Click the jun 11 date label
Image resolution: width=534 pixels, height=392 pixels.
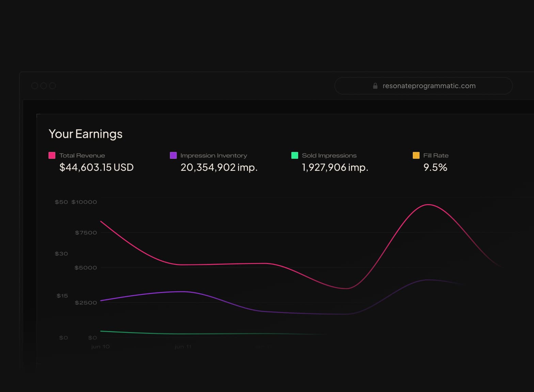(183, 347)
